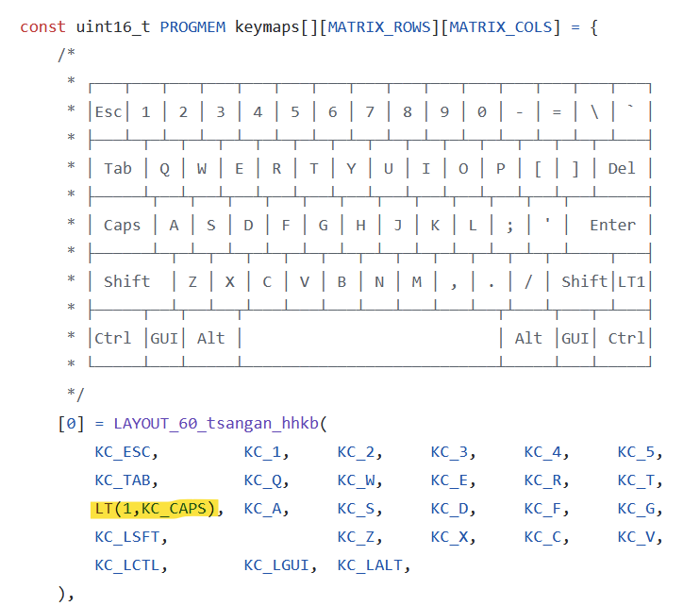Click the KC_F keycode
700x606 pixels.
542,509
